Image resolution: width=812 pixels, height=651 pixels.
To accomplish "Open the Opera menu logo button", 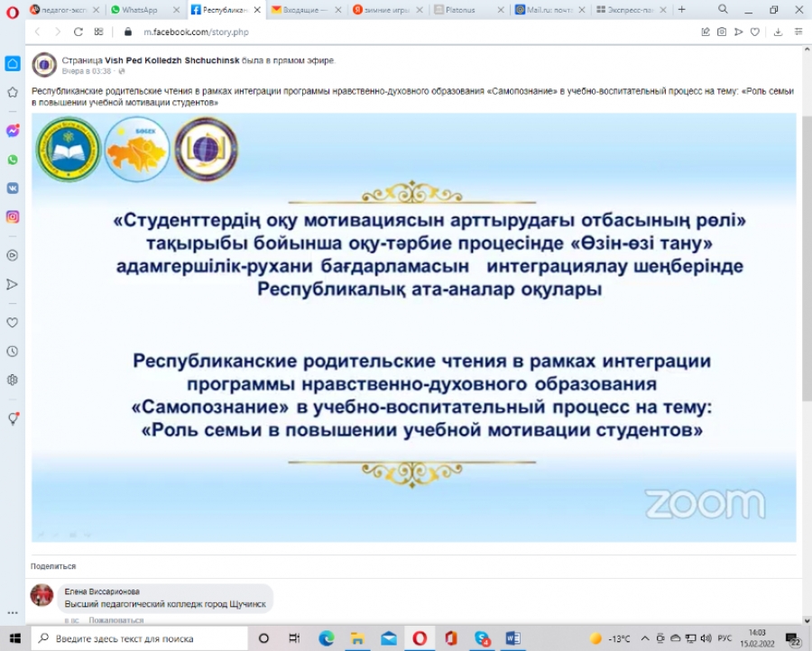I will coord(13,12).
